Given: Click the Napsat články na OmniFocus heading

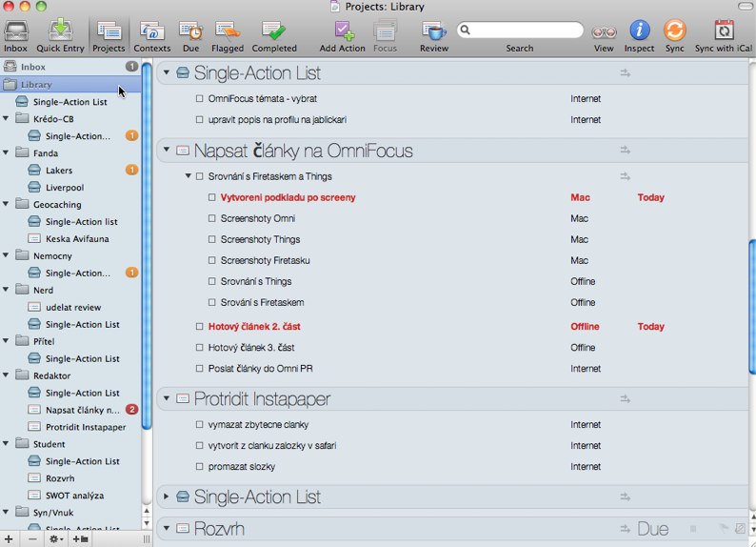Looking at the screenshot, I should [304, 151].
